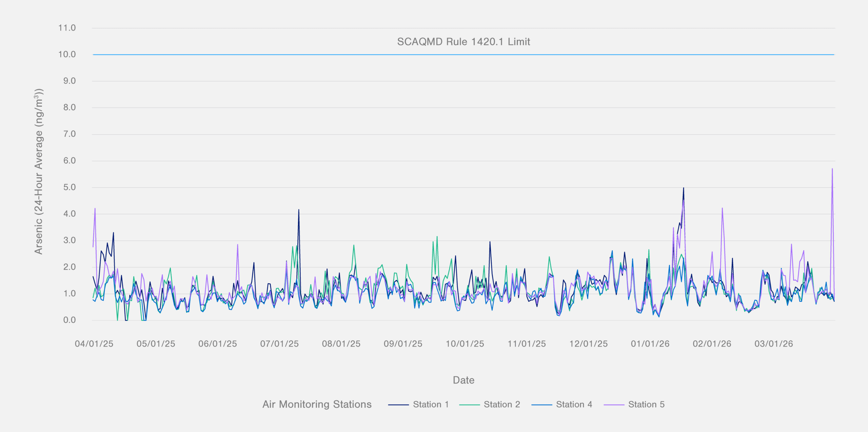Toggle the Station 1 legend entry
The height and width of the screenshot is (432, 868).
coord(418,405)
